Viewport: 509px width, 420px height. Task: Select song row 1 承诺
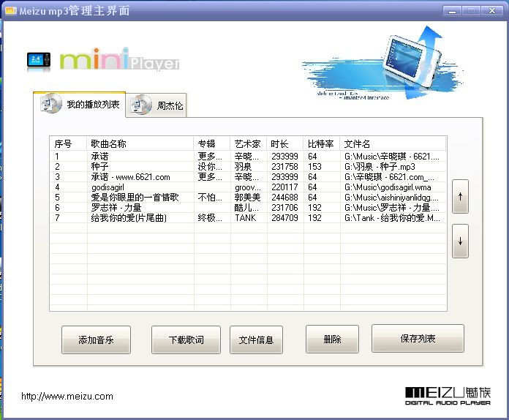click(248, 157)
